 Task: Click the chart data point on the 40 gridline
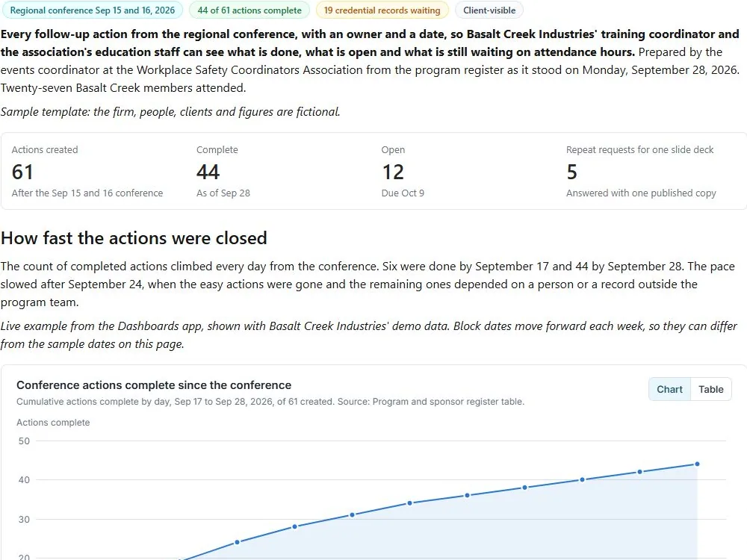coord(582,479)
